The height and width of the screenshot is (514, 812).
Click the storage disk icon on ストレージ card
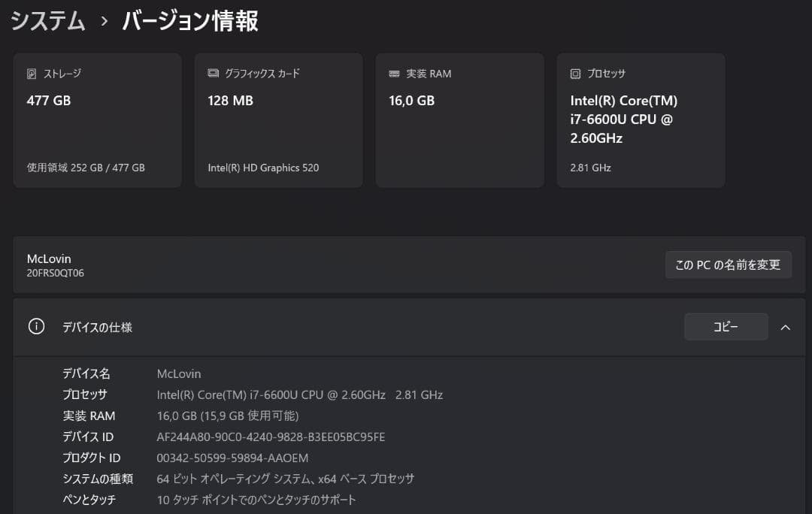point(31,73)
